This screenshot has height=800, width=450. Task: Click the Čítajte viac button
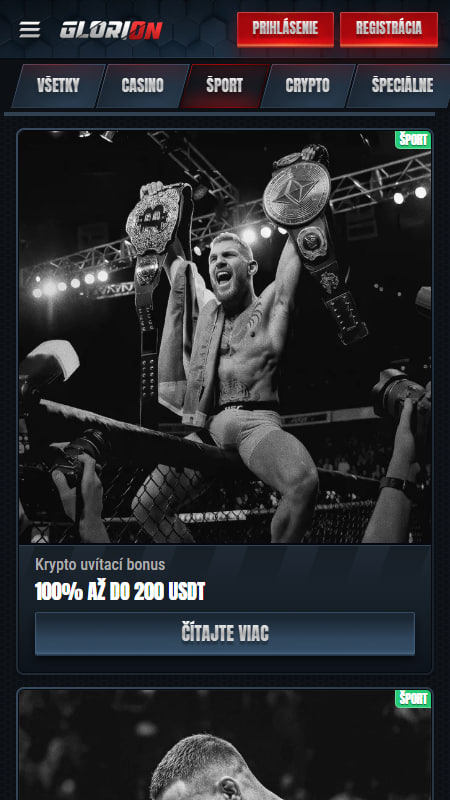pyautogui.click(x=225, y=633)
